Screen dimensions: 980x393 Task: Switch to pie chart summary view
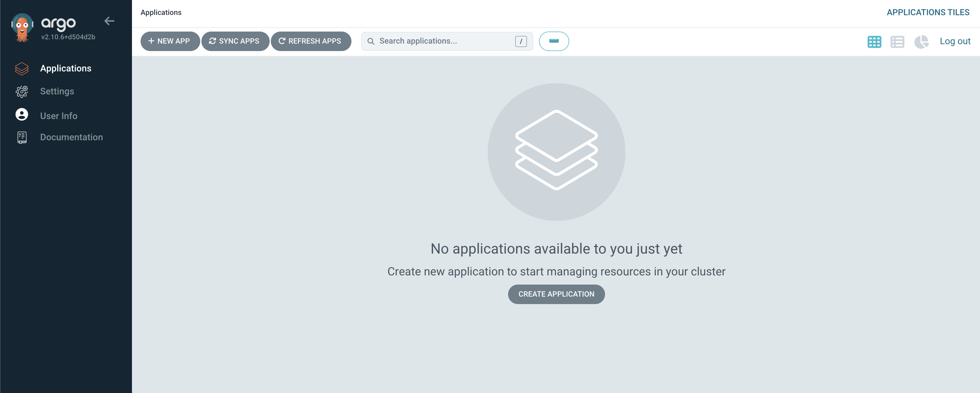coord(921,42)
